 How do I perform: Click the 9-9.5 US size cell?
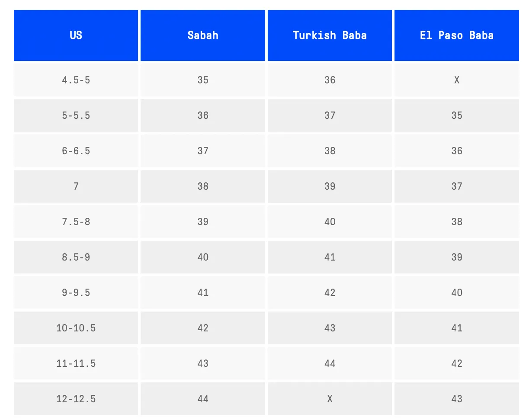point(76,293)
